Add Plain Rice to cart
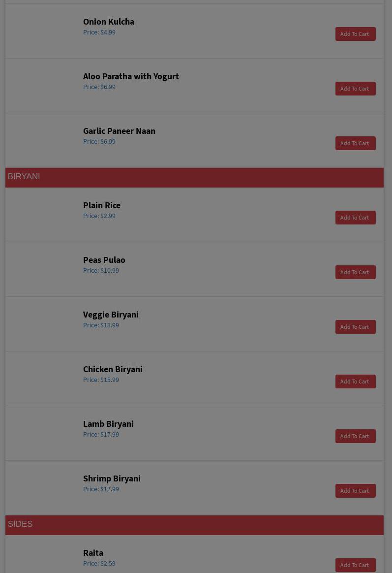 click(x=355, y=218)
